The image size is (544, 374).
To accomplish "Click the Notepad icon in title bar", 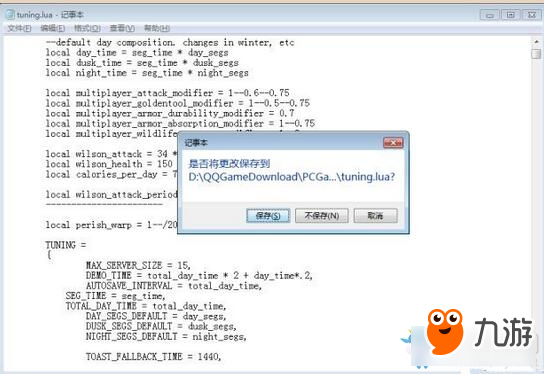I will click(10, 15).
